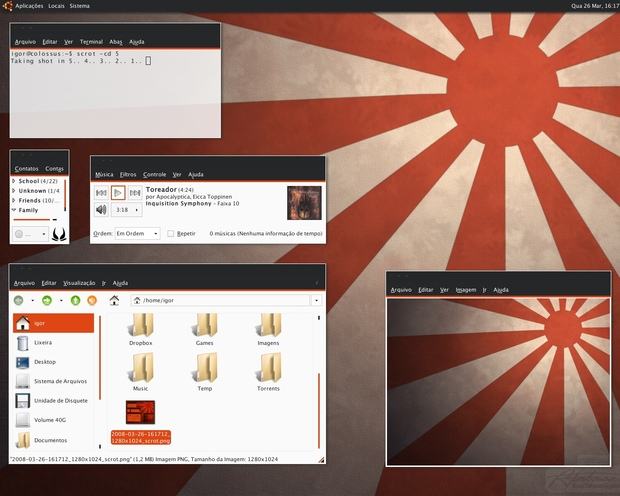Expand the School contact group
Image resolution: width=620 pixels, height=496 pixels.
click(14, 181)
